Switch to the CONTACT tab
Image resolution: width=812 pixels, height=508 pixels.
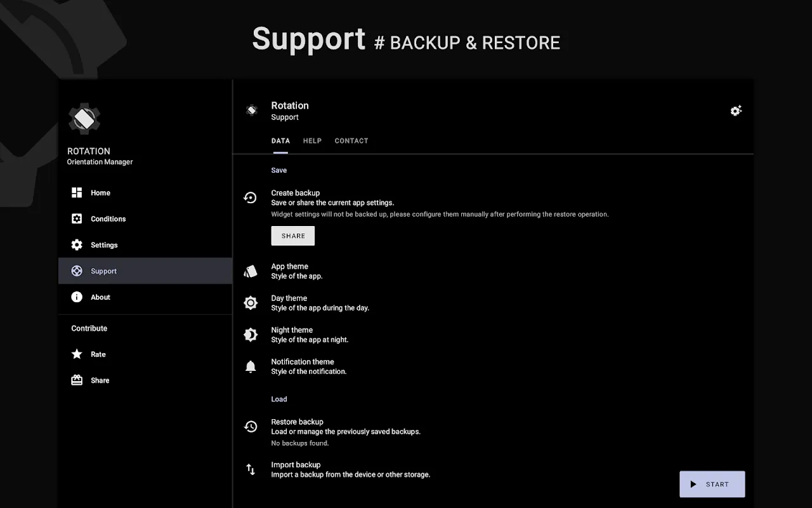click(351, 141)
